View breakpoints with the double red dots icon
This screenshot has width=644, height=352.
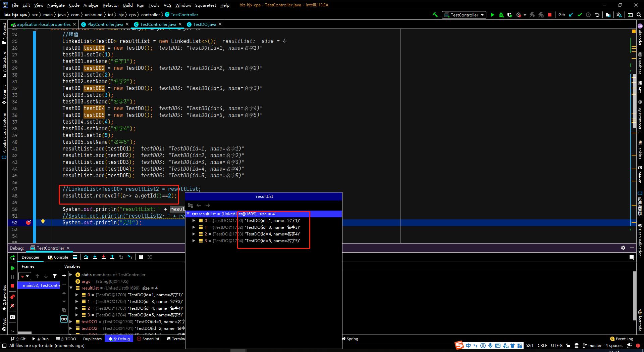point(12,297)
